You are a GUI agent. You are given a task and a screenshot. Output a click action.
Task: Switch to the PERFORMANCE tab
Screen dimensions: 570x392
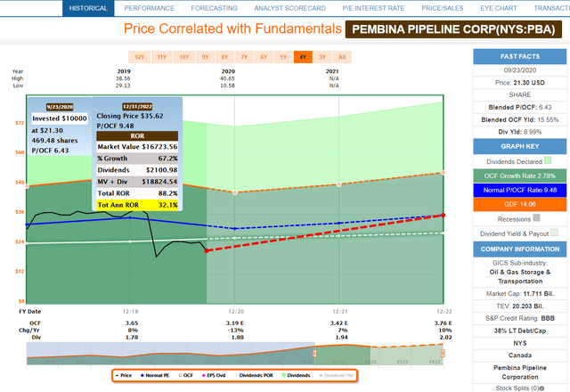(x=149, y=8)
